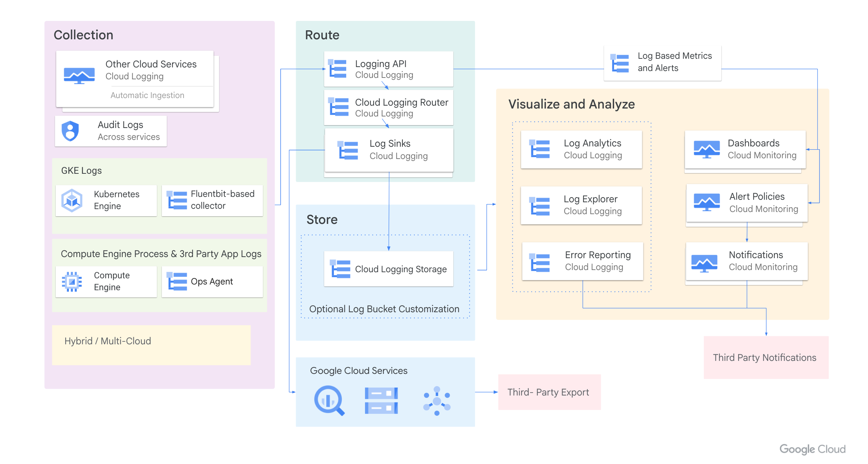Click the Notifications monitoring icon
Image resolution: width=868 pixels, height=464 pixels.
(704, 264)
